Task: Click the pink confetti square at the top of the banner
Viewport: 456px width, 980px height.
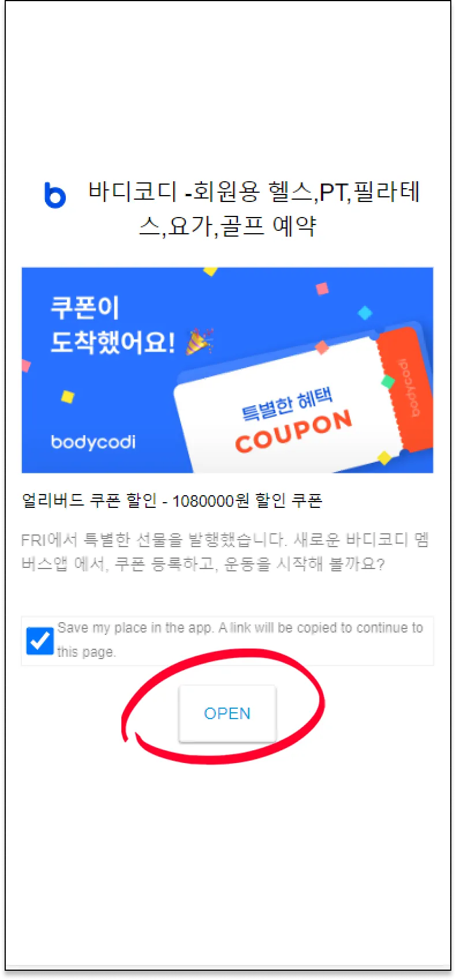Action: click(322, 289)
